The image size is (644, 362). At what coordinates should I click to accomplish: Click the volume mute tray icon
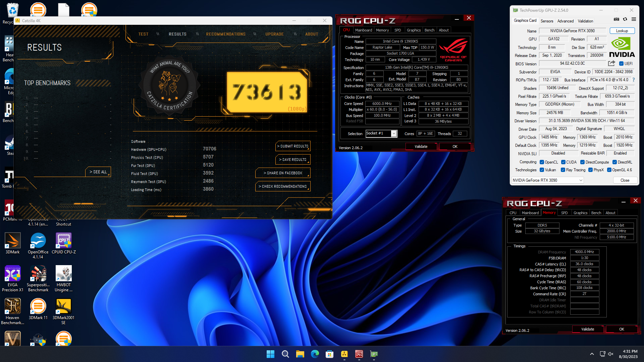coord(611,354)
